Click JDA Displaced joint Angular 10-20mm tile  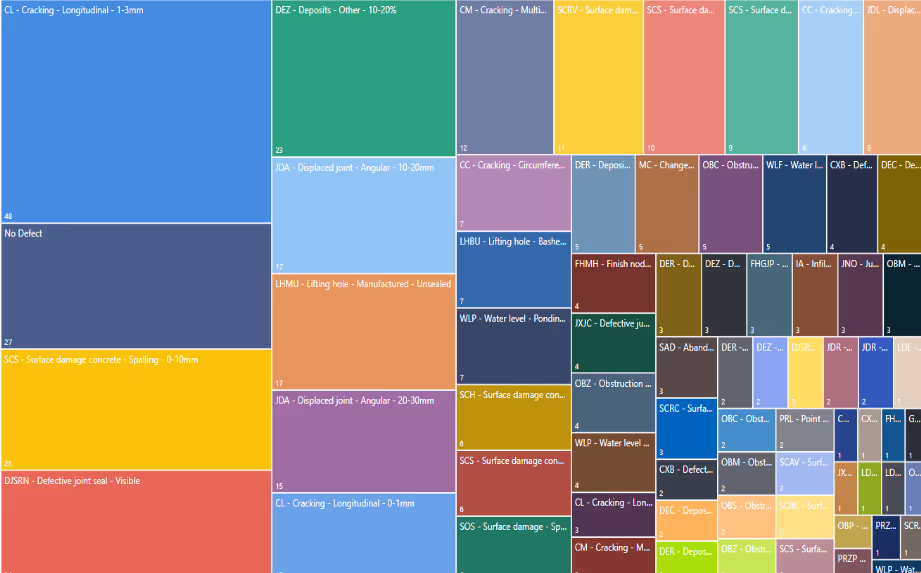tap(364, 215)
